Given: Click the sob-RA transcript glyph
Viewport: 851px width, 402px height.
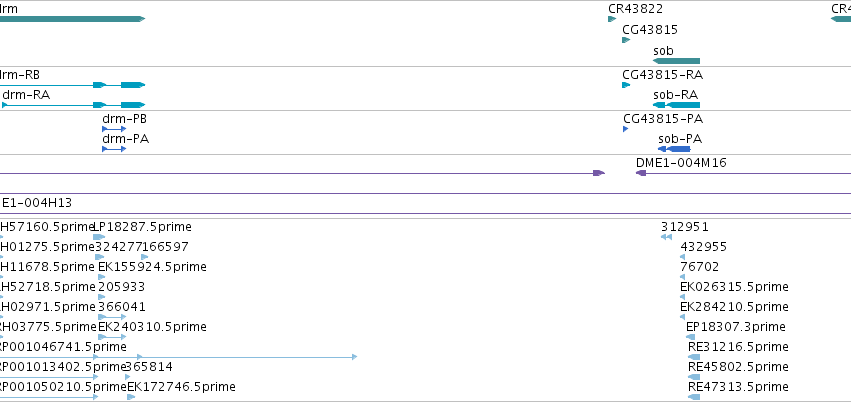Looking at the screenshot, I should pyautogui.click(x=676, y=105).
